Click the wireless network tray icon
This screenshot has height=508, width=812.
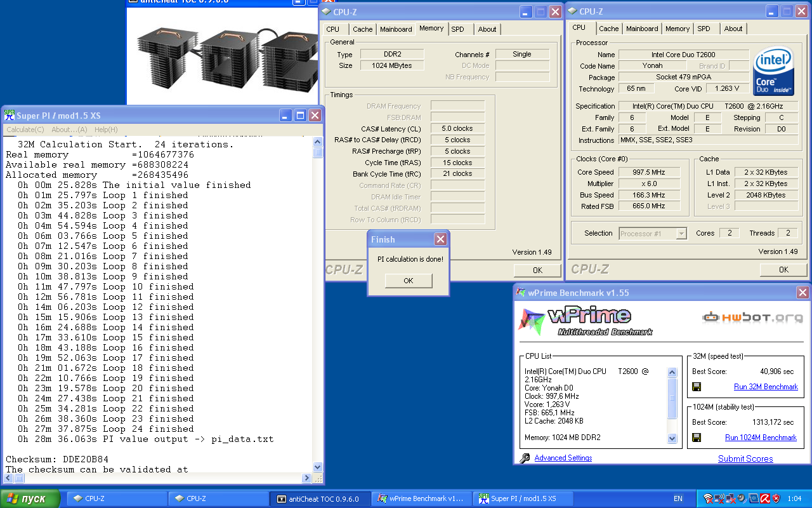[x=709, y=498]
